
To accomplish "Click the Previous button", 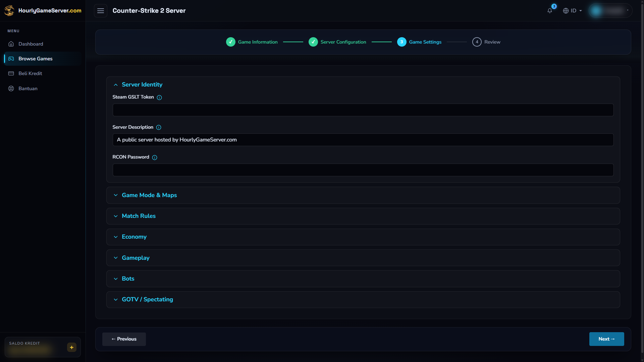I will (x=124, y=339).
